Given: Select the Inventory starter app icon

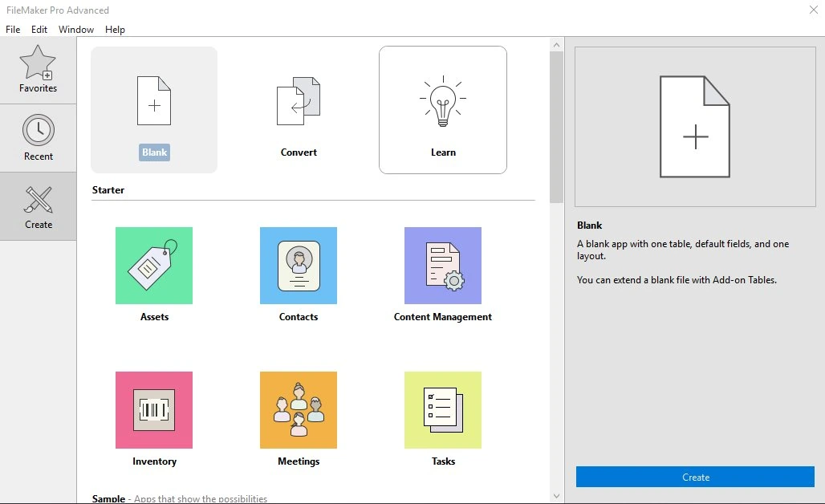Looking at the screenshot, I should point(154,410).
